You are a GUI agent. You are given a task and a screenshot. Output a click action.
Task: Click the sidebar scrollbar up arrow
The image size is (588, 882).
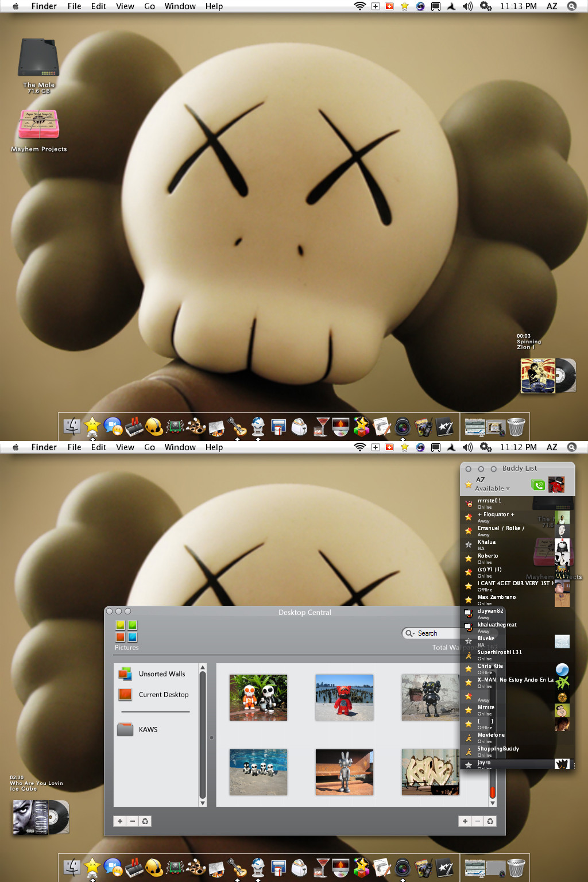pos(203,668)
